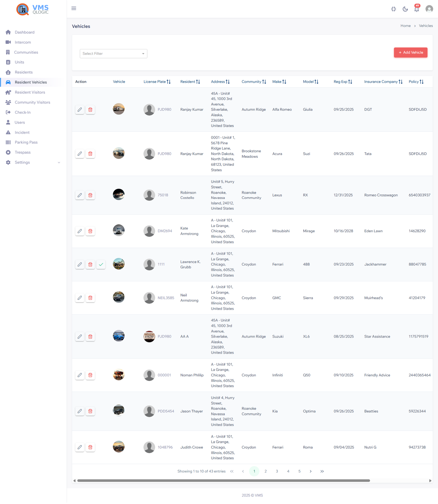The image size is (438, 504).
Task: Open the Resident Visitors menu item
Action: 30,92
